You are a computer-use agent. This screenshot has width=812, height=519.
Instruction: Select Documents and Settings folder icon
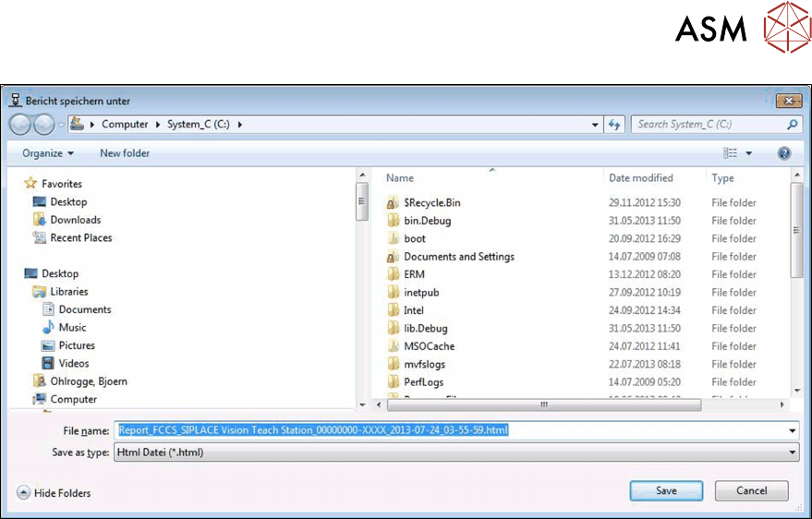point(393,257)
